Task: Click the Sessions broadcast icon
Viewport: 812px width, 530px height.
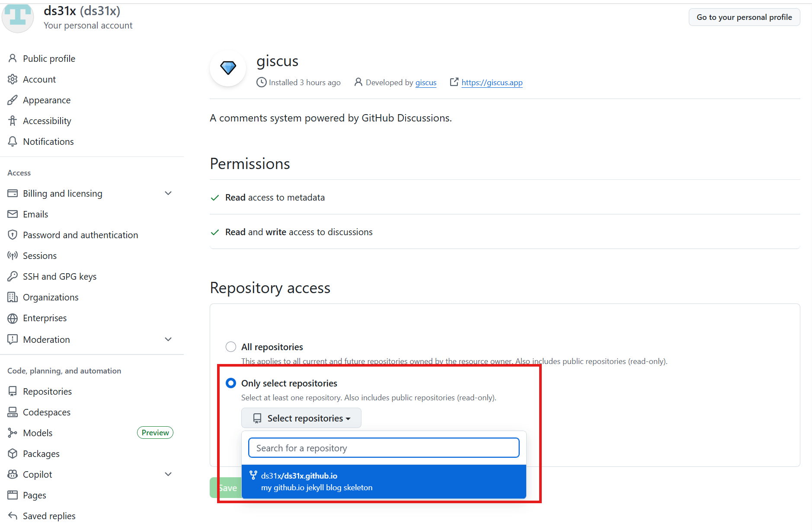Action: [x=13, y=255]
